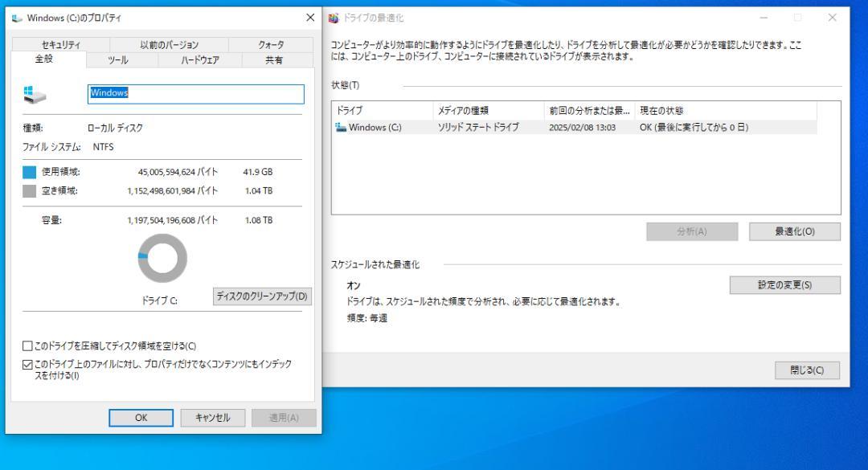Open the ツール tab
The width and height of the screenshot is (868, 470).
click(x=118, y=59)
